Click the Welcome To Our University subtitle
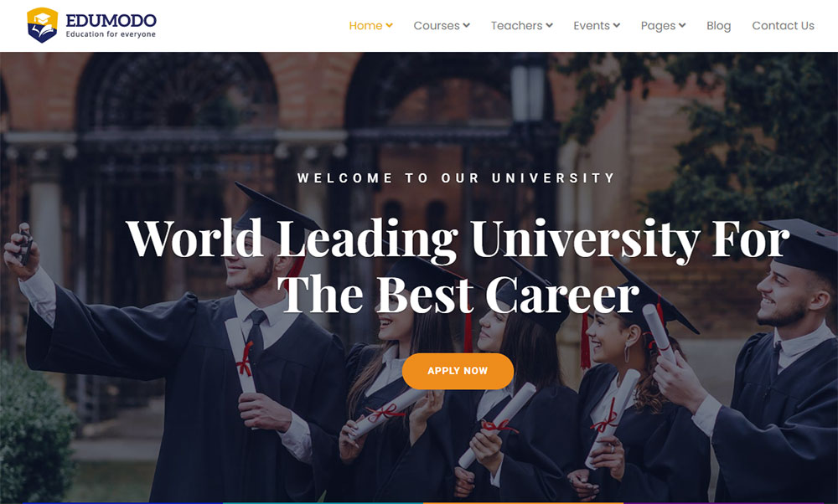 456,177
